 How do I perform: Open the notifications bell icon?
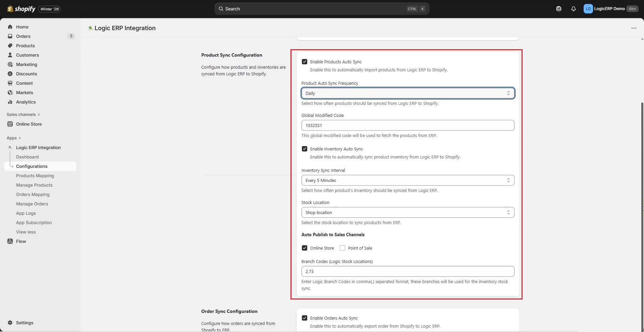click(573, 9)
